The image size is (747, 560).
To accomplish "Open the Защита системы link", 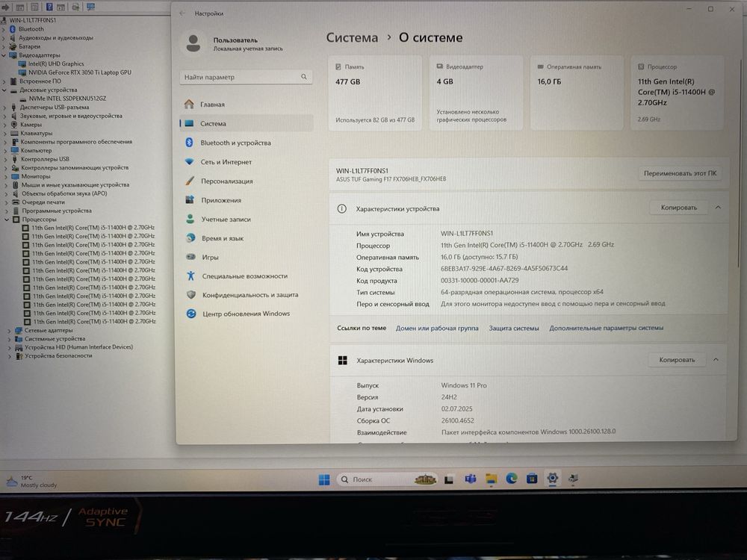I will click(x=514, y=328).
